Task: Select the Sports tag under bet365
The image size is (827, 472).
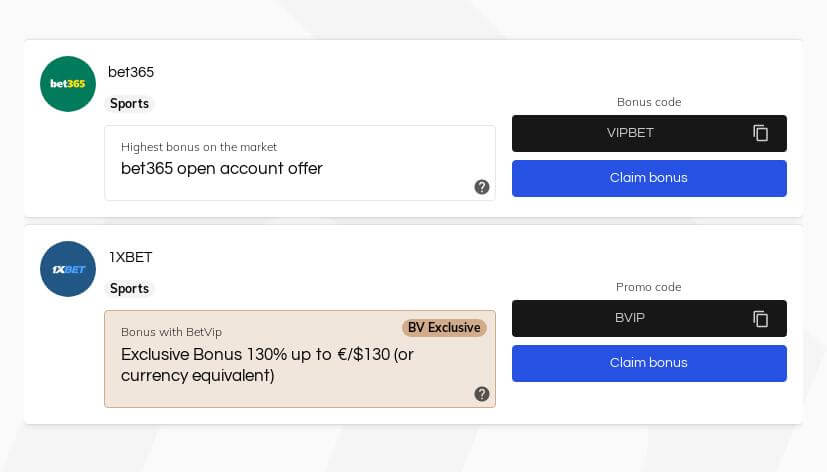Action: click(x=129, y=103)
